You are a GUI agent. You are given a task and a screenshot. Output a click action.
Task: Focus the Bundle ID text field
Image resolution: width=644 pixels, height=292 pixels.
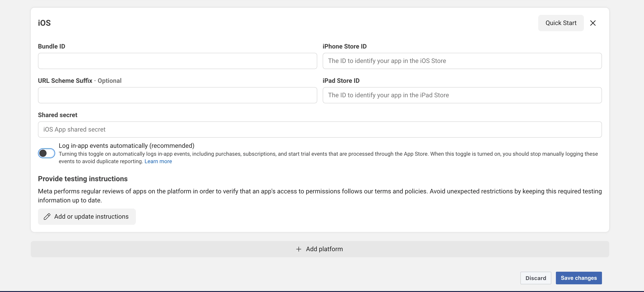coord(177,61)
